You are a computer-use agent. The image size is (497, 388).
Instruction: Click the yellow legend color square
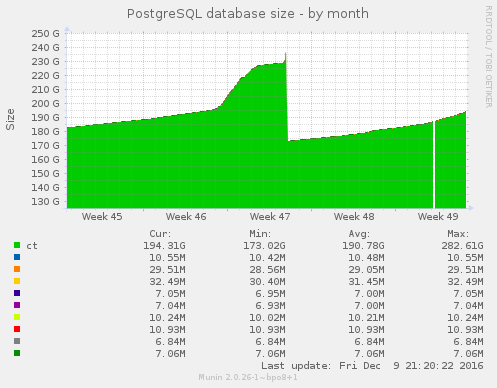click(x=17, y=281)
